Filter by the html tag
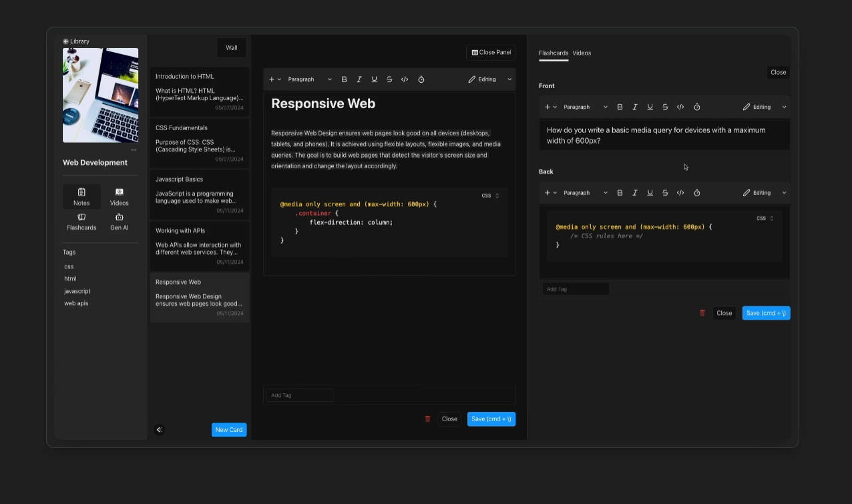 (70, 278)
